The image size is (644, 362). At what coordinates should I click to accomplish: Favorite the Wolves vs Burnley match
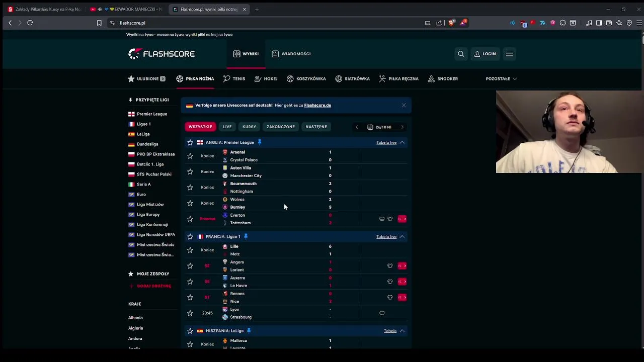pos(190,203)
